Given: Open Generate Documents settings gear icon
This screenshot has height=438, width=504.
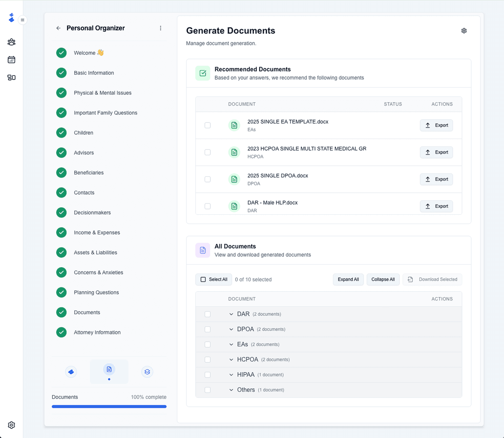Looking at the screenshot, I should [464, 31].
